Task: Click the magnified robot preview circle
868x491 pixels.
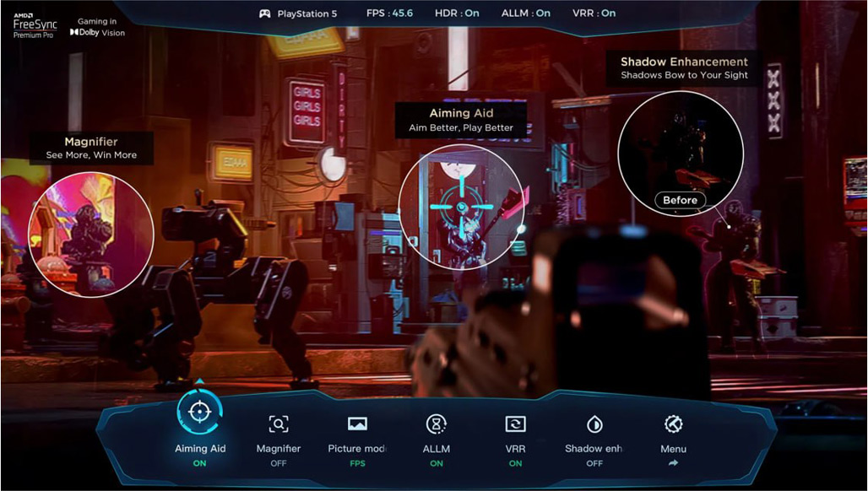Action: 91,235
